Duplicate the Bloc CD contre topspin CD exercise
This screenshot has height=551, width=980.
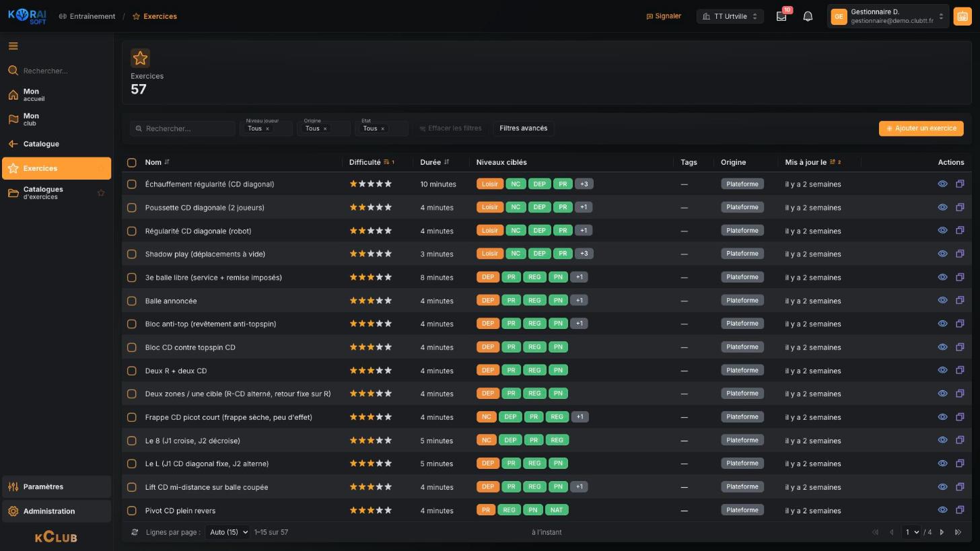pyautogui.click(x=960, y=347)
